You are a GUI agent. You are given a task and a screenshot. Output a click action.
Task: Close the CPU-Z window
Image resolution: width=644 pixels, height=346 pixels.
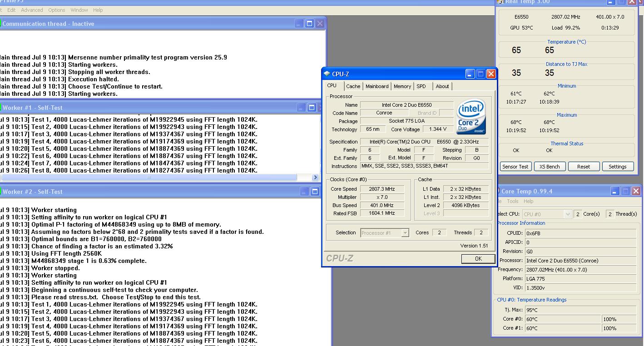(x=491, y=74)
